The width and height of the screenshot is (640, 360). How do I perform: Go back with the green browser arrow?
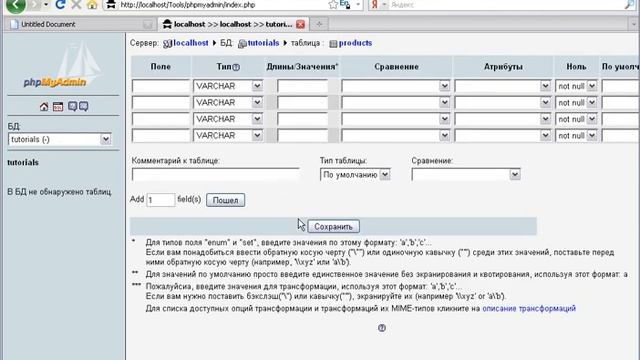(x=15, y=5)
